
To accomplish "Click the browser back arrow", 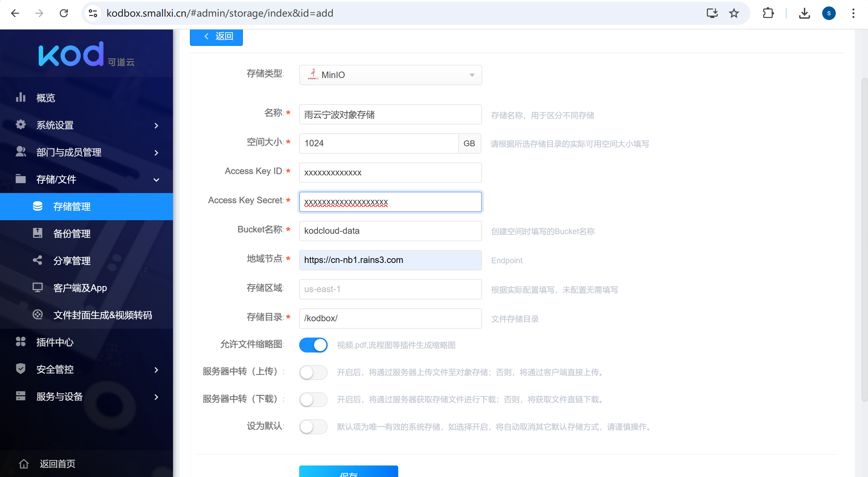I will pyautogui.click(x=15, y=13).
